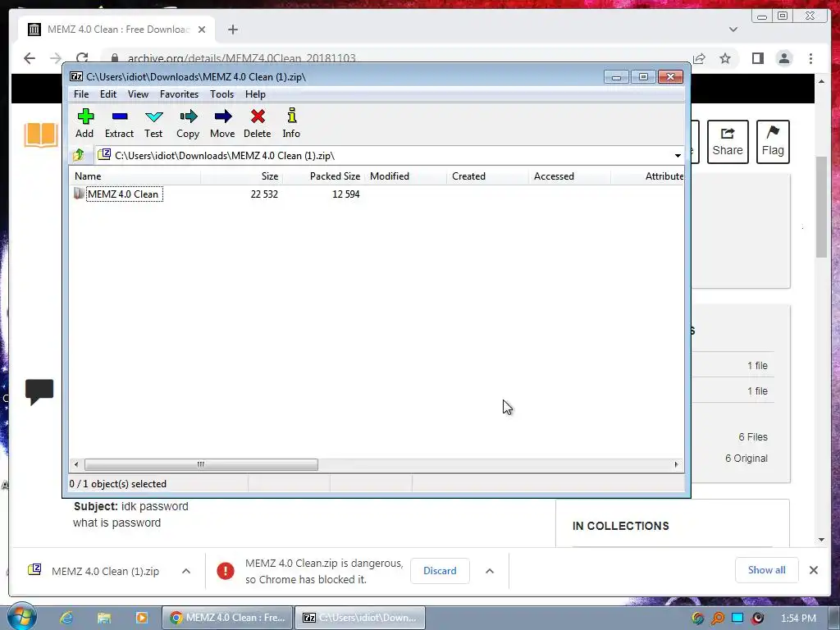
Task: Click the Flag button on archive.org
Action: point(773,141)
